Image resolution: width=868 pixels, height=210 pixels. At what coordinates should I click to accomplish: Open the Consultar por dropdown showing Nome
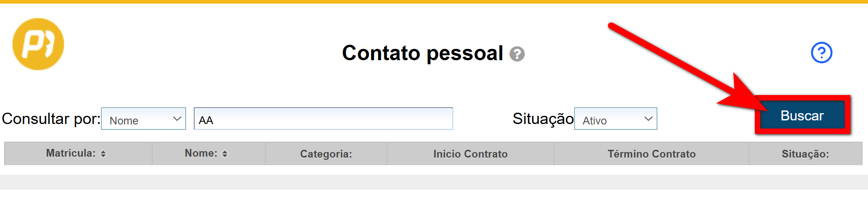coord(144,119)
